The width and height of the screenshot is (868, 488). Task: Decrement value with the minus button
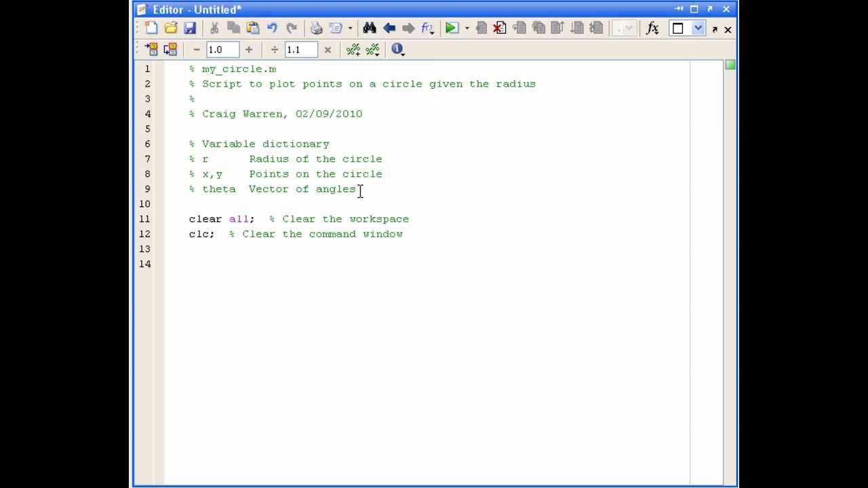[197, 49]
